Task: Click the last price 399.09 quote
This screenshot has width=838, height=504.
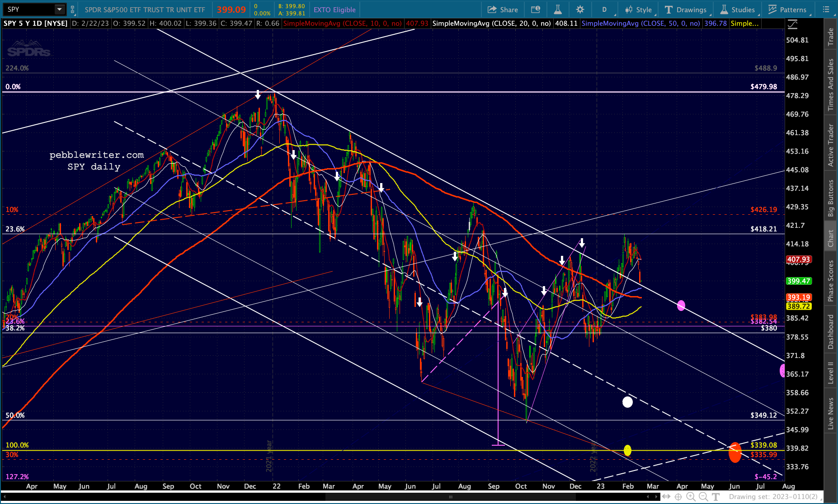Action: coord(231,9)
